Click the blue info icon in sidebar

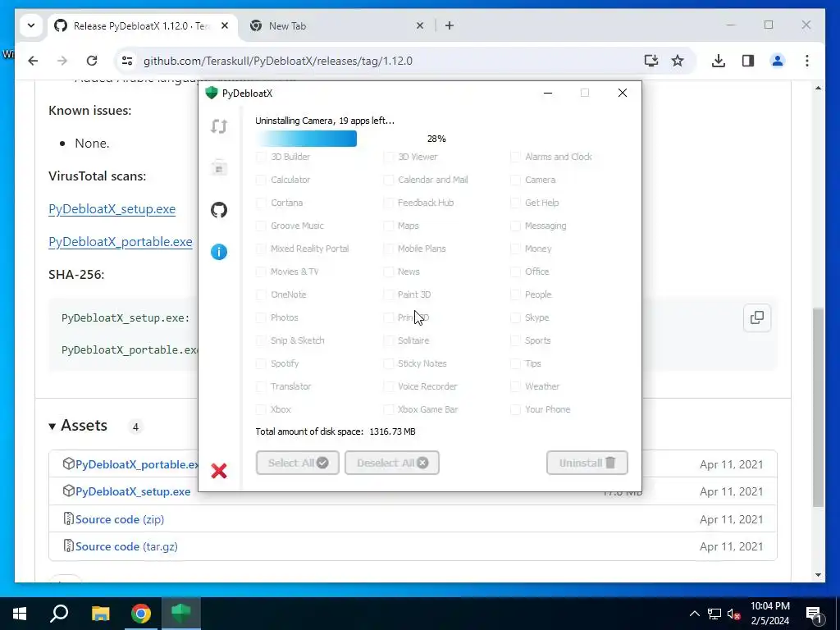218,252
